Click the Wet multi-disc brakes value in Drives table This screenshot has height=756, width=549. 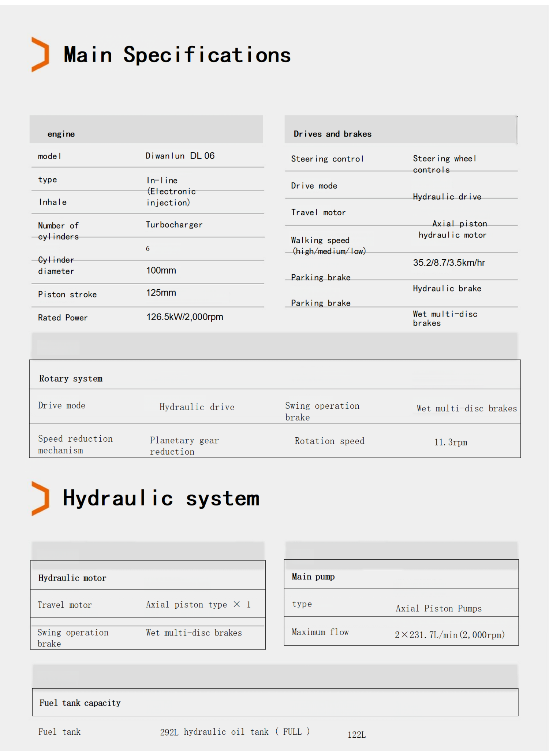click(445, 319)
